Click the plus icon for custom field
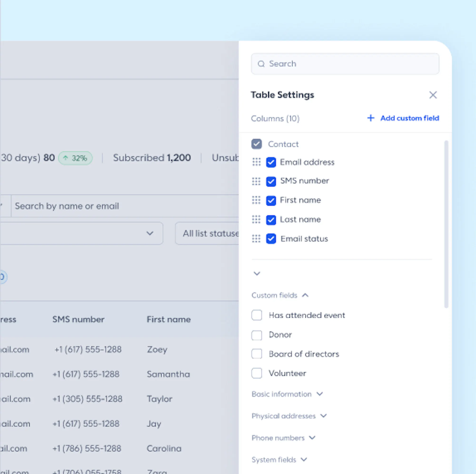This screenshot has width=476, height=474. pos(371,118)
